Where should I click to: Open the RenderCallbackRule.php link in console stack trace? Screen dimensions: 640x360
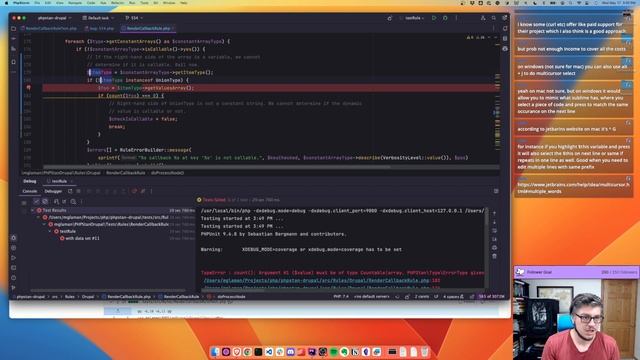tap(316, 280)
